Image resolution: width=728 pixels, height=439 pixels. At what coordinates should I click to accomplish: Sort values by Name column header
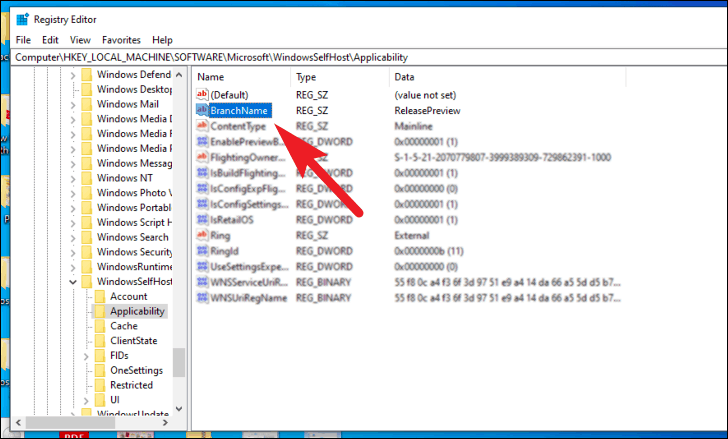click(241, 77)
